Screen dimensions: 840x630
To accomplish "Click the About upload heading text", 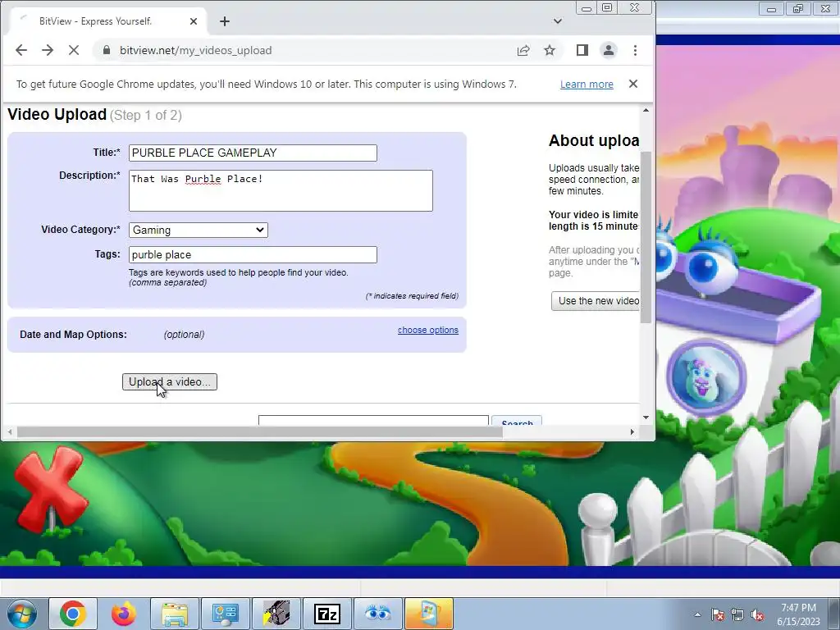I will 594,140.
